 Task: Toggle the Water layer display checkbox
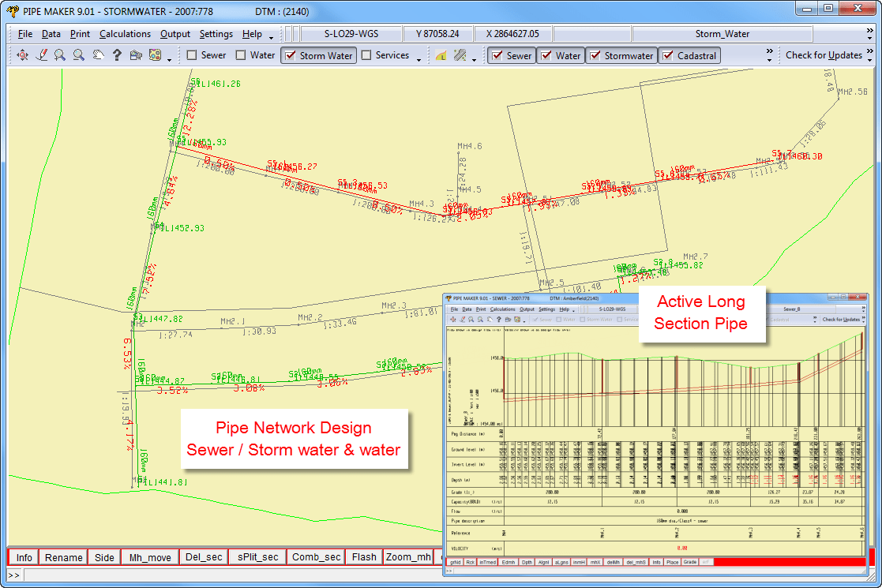(x=546, y=55)
